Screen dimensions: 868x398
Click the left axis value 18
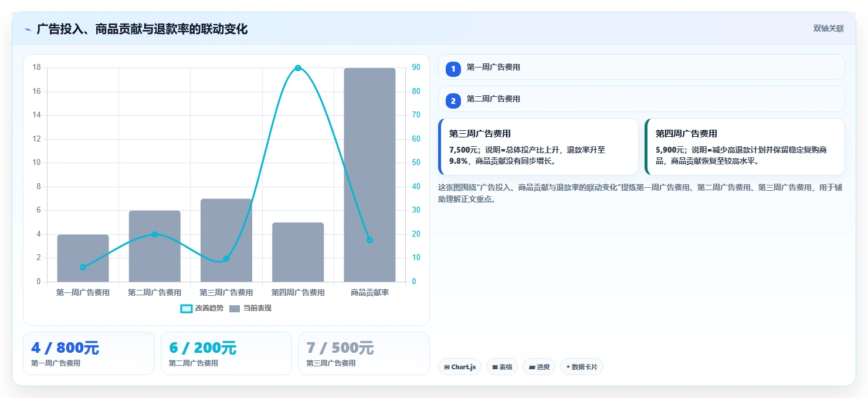(37, 68)
